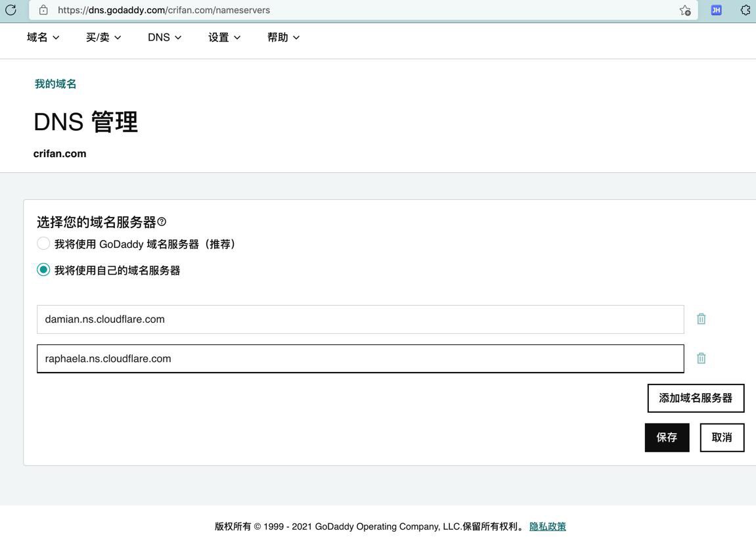The height and width of the screenshot is (539, 756).
Task: Open the 隐私政策 link in the footer
Action: [547, 527]
